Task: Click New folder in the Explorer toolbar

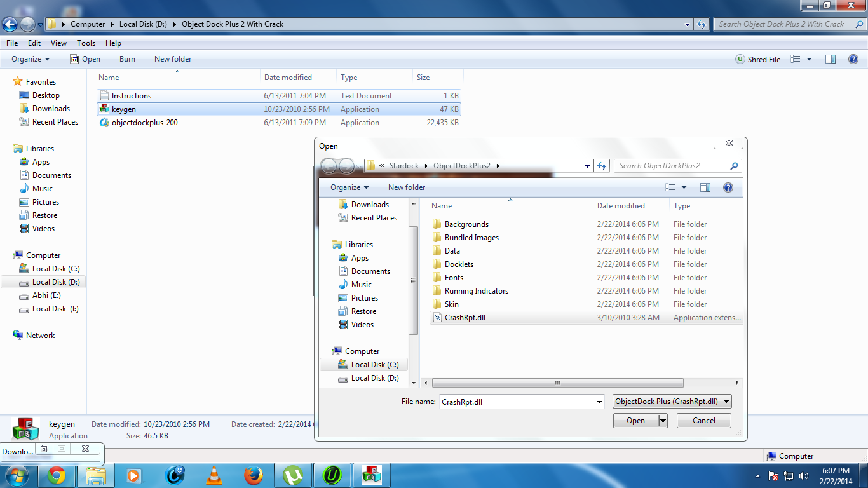Action: (x=173, y=59)
